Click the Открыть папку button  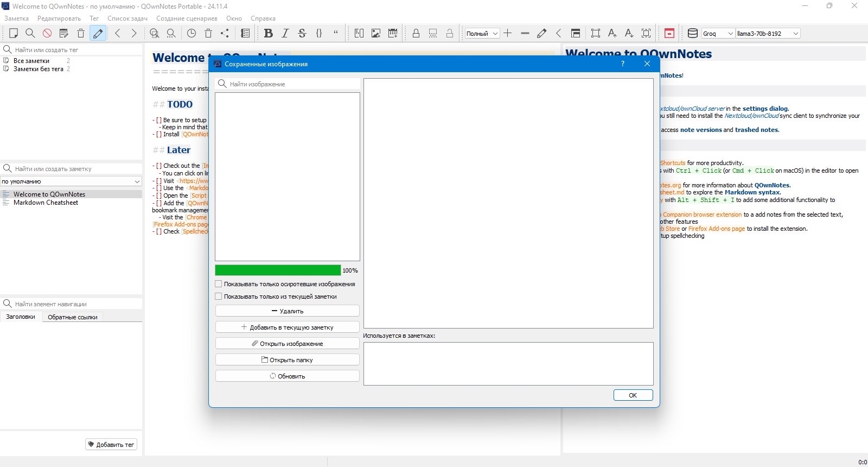pos(288,360)
